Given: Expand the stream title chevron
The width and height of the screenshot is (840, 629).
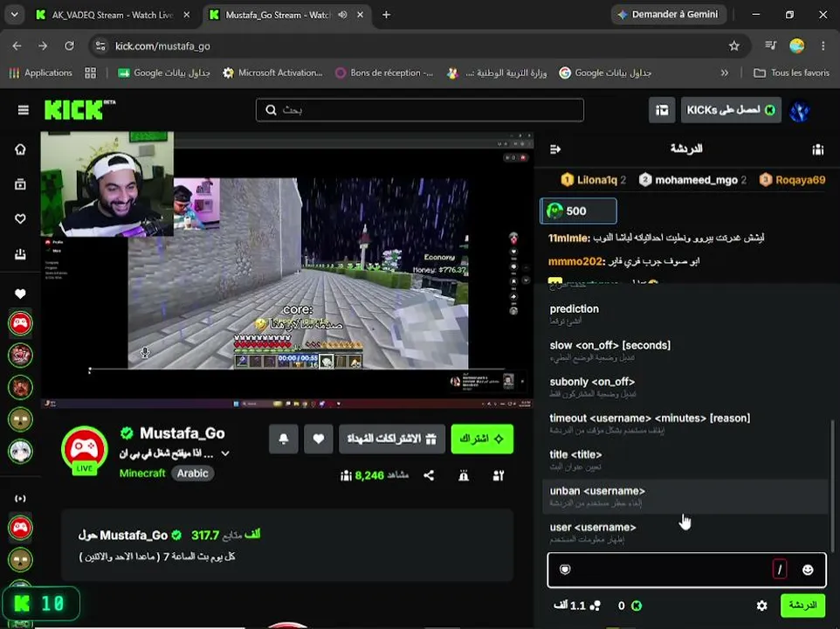Looking at the screenshot, I should (x=225, y=453).
